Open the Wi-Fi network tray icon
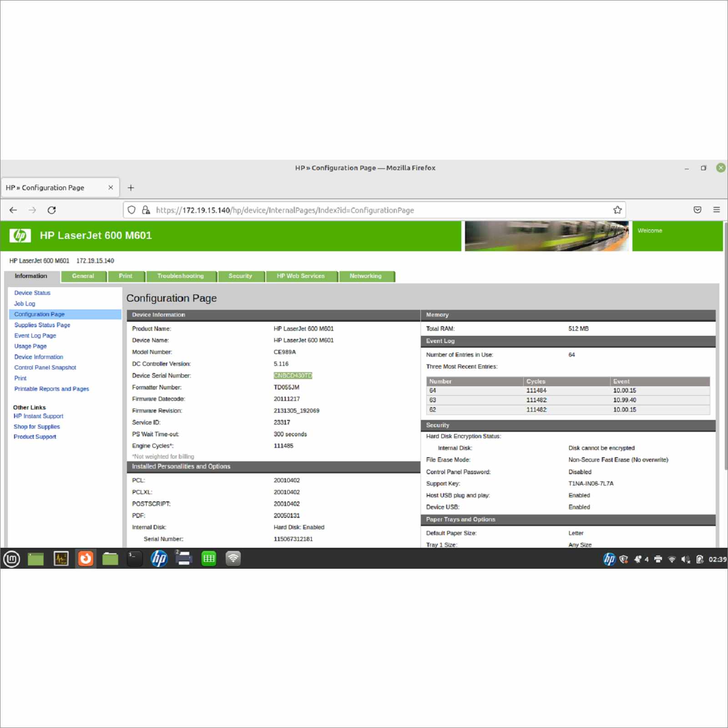This screenshot has width=728, height=728. pyautogui.click(x=672, y=559)
